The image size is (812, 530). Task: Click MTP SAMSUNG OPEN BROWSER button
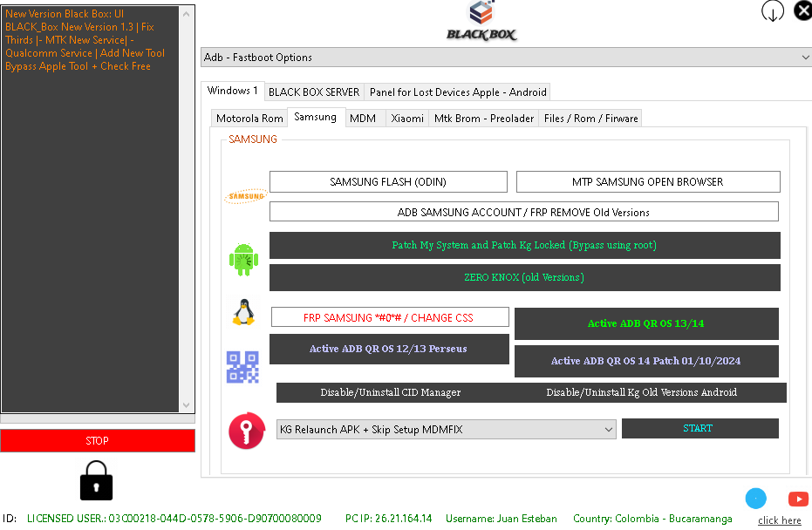648,181
